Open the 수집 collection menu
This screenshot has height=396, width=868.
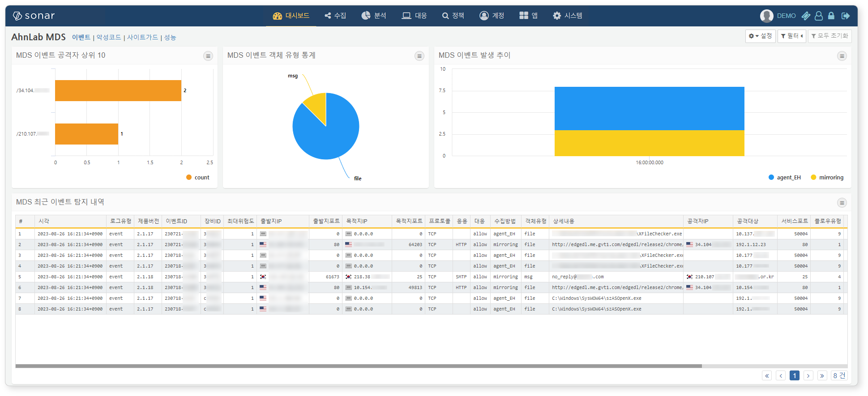[x=335, y=16]
